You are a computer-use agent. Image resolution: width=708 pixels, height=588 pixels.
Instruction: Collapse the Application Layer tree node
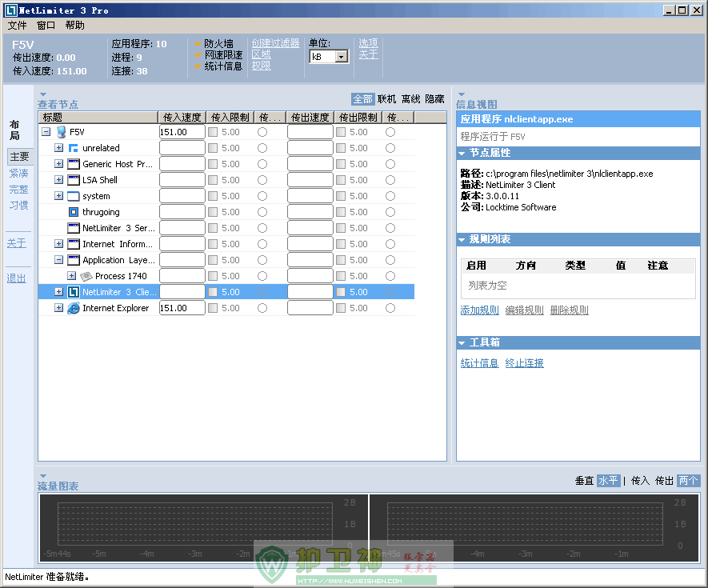click(x=58, y=260)
